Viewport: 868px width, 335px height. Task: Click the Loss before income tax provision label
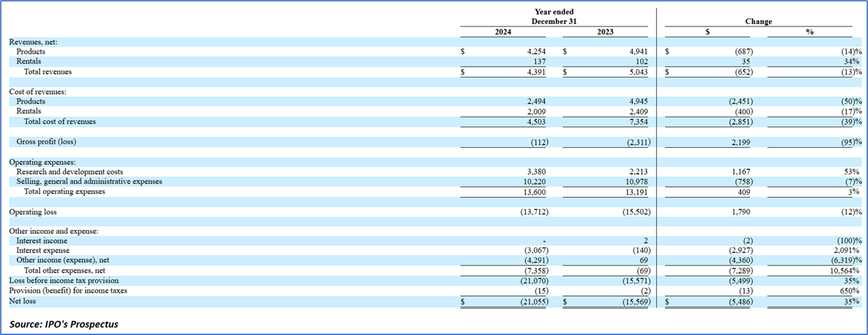pos(64,281)
